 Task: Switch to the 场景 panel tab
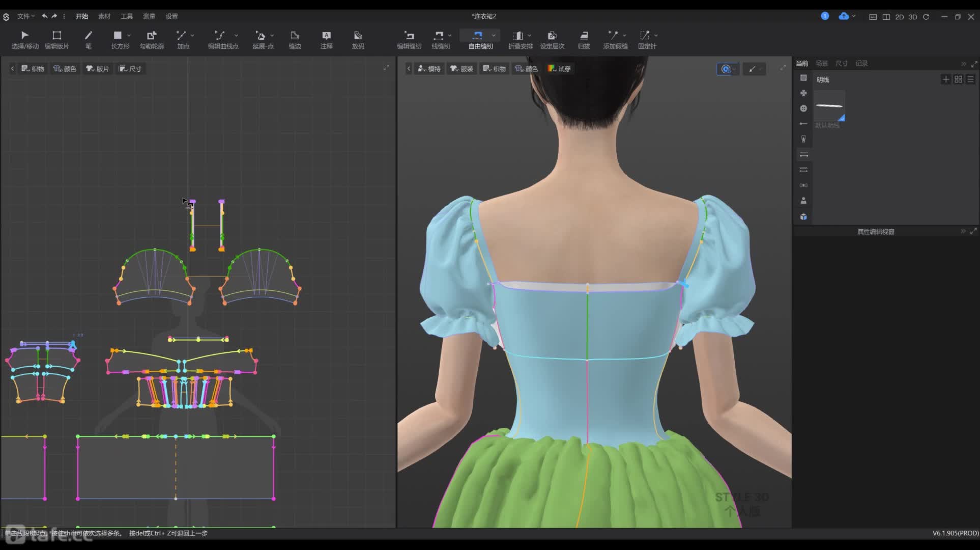click(x=822, y=63)
